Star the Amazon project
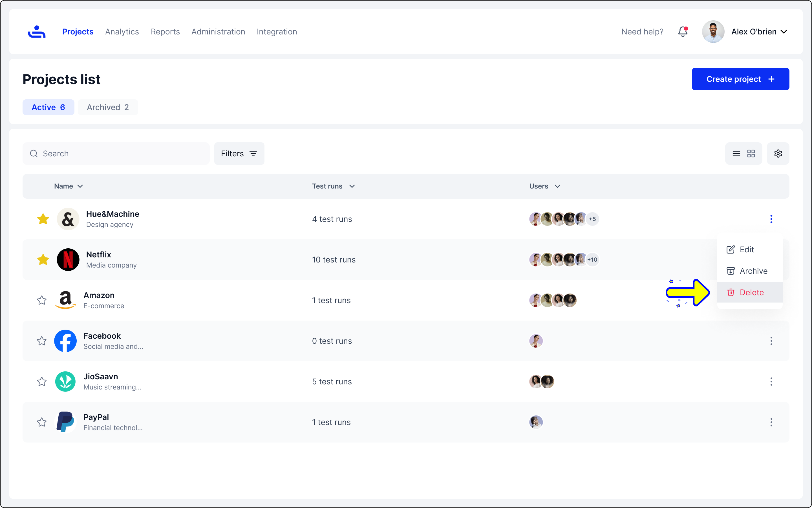This screenshot has height=508, width=812. [x=42, y=300]
